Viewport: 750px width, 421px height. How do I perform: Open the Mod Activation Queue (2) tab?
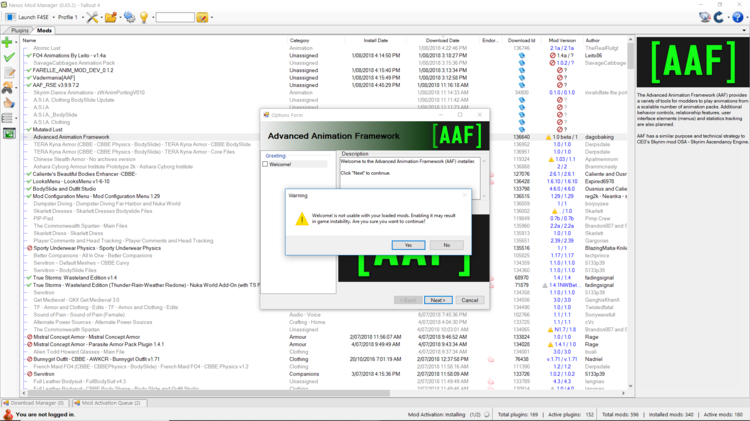click(108, 403)
